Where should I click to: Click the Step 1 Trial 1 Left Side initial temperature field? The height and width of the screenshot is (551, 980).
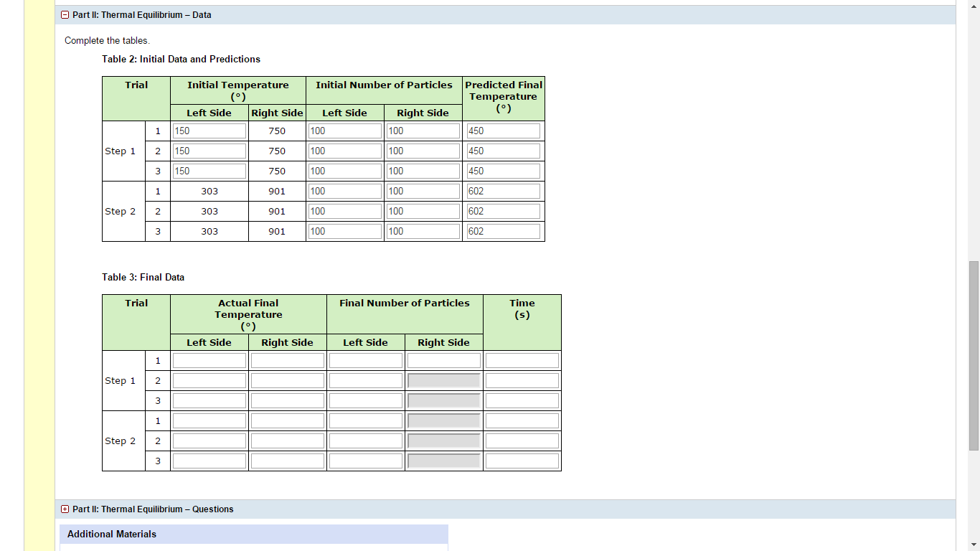click(209, 130)
